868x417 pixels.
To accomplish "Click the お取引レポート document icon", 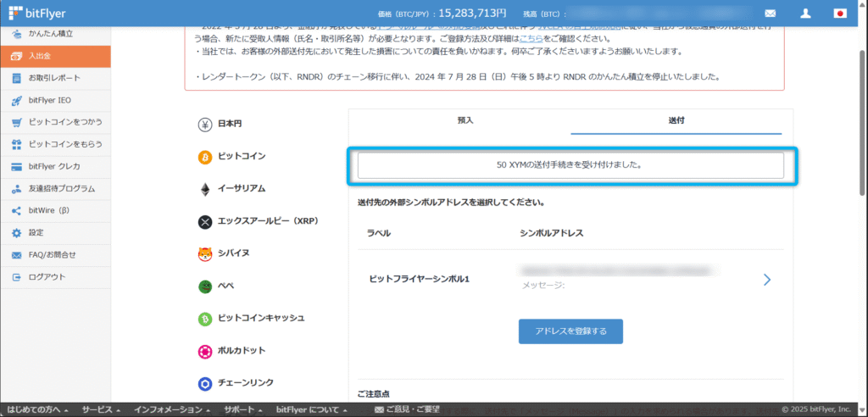I will (17, 78).
